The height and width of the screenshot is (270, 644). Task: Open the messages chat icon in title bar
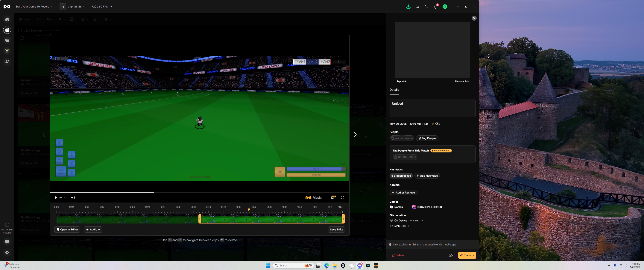pyautogui.click(x=426, y=7)
